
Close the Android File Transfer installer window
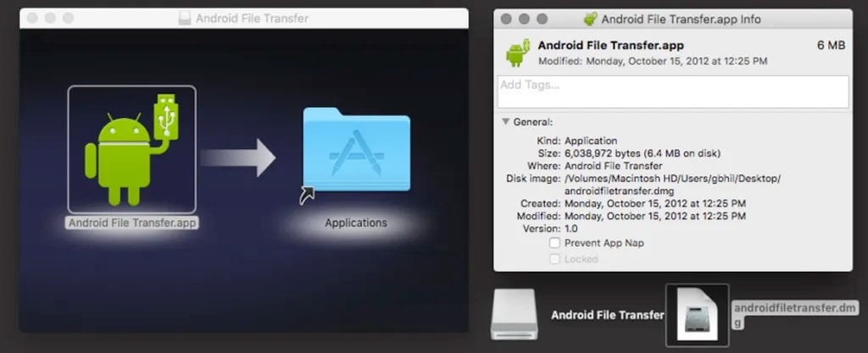[x=30, y=18]
